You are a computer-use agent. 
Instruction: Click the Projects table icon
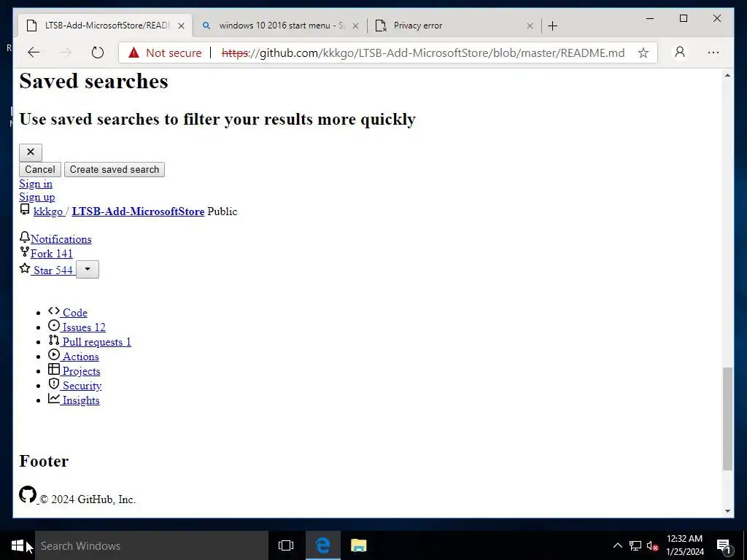point(54,370)
